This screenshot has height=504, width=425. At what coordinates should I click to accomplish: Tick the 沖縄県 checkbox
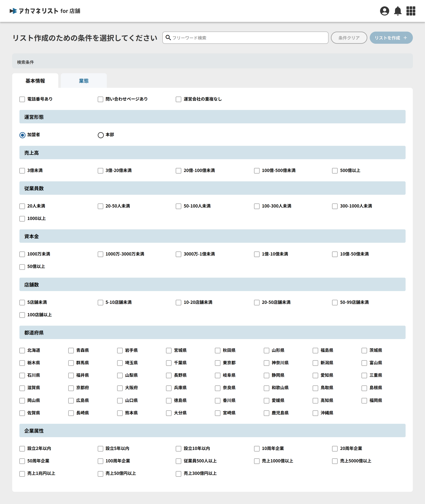(315, 413)
